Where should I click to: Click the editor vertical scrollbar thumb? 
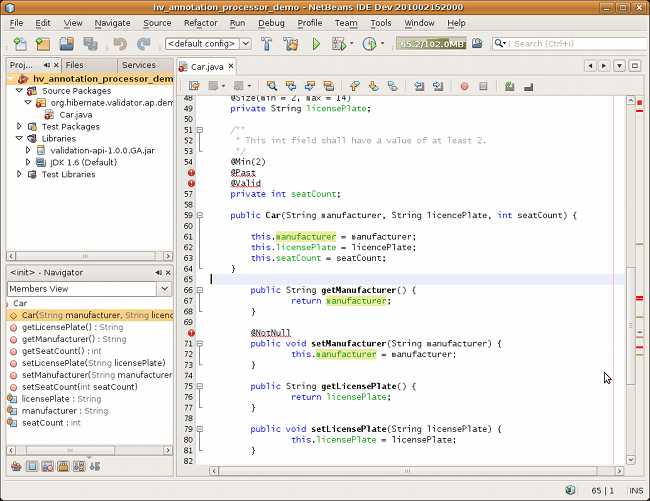pos(631,325)
